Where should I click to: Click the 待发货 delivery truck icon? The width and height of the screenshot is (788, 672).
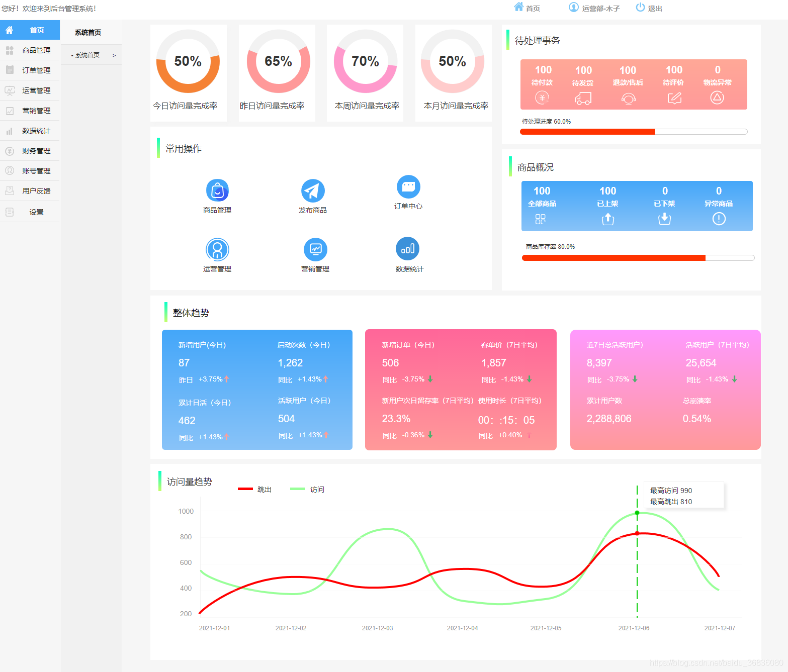[x=583, y=98]
